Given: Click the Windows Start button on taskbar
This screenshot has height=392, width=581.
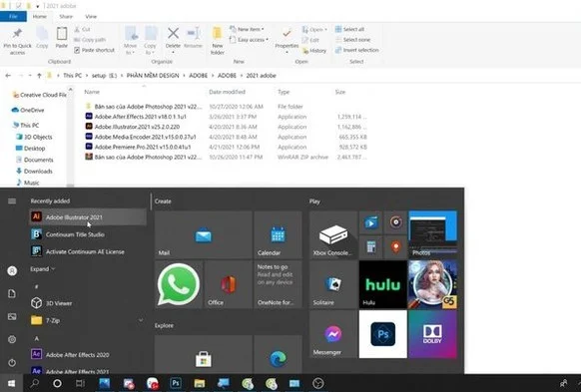Looking at the screenshot, I should [x=12, y=383].
